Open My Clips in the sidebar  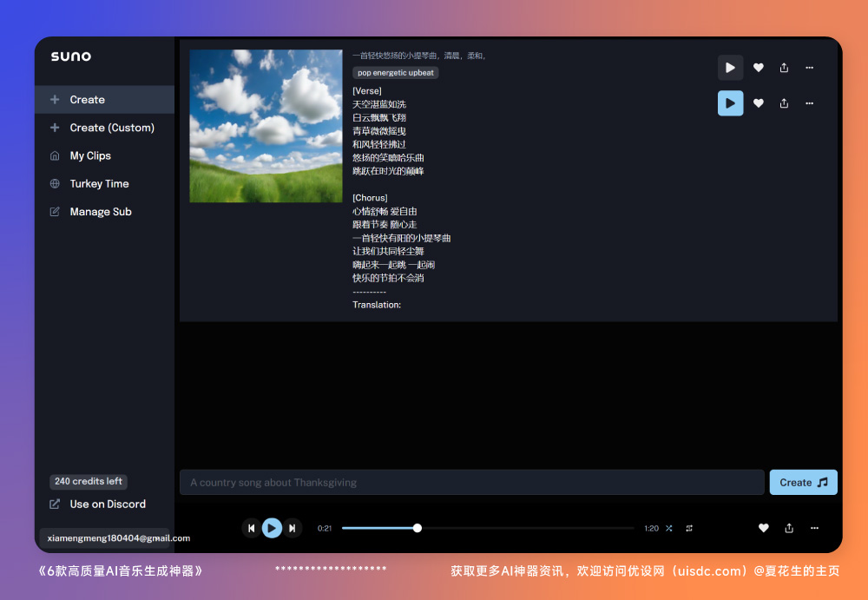pyautogui.click(x=90, y=156)
